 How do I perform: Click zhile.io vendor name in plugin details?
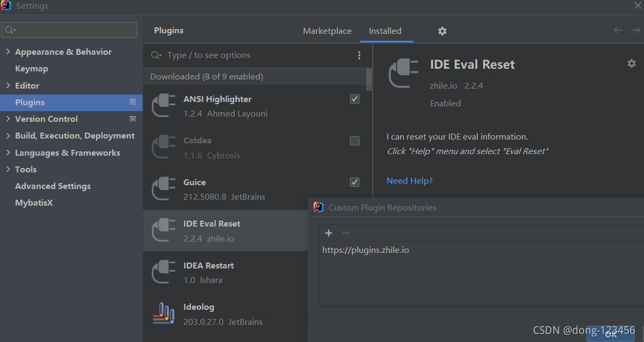coord(443,85)
